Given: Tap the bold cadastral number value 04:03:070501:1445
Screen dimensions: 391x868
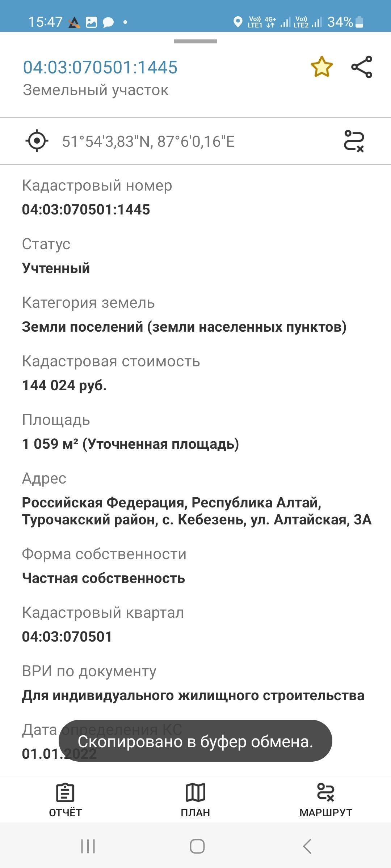Looking at the screenshot, I should point(86,210).
